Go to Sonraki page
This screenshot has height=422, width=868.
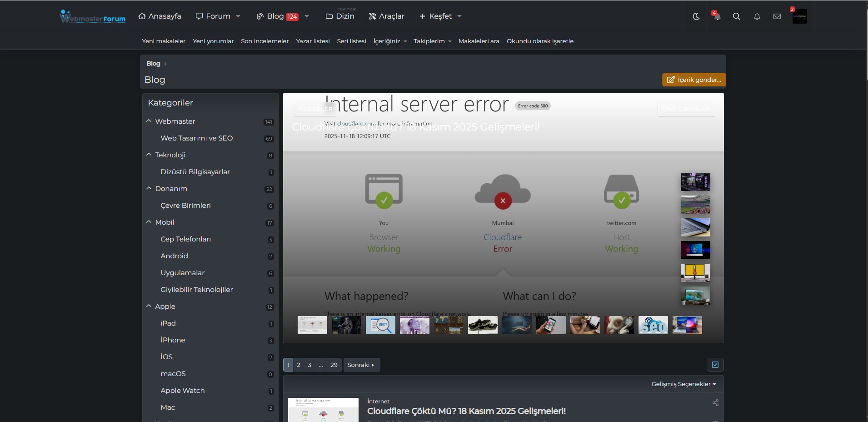click(x=361, y=365)
